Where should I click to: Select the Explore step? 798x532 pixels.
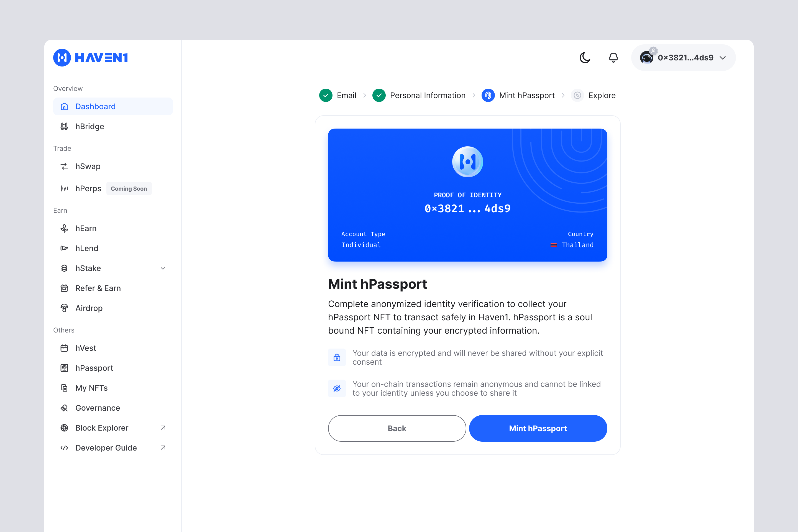pos(602,95)
